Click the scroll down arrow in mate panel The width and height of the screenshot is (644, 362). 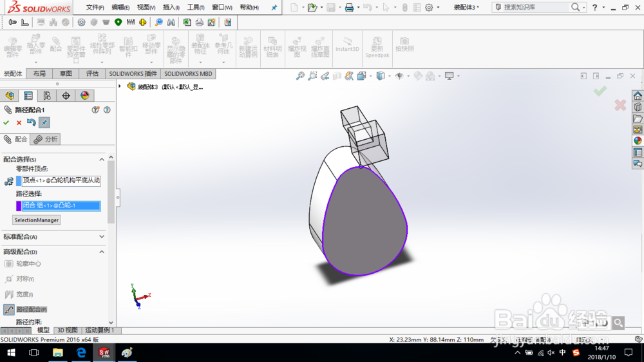(x=111, y=323)
